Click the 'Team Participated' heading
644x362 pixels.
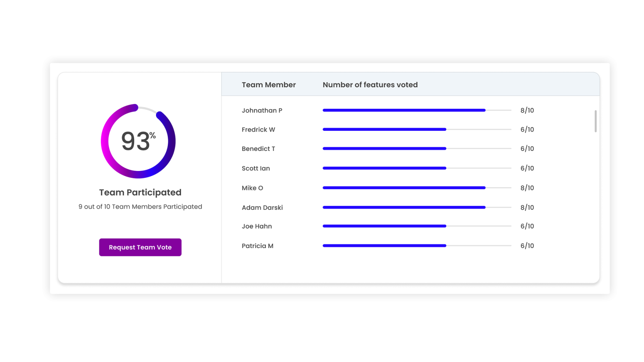(140, 192)
